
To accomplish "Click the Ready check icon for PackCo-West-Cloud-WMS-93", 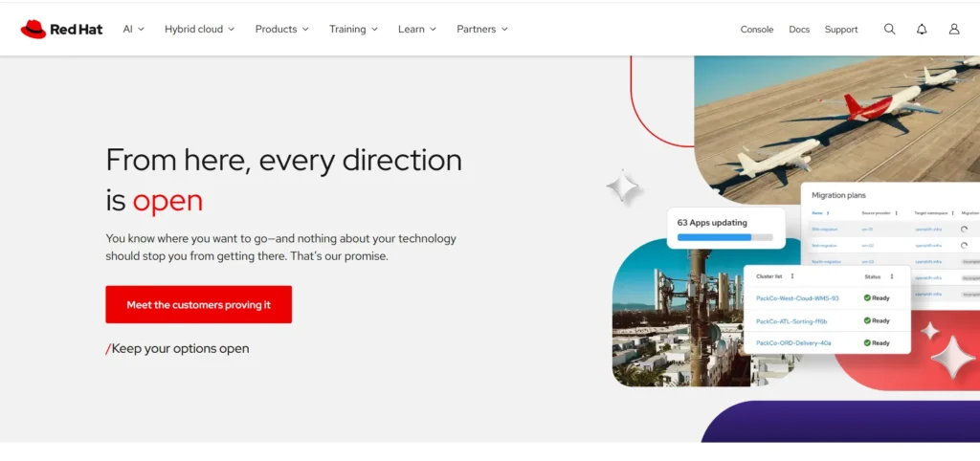I will tap(867, 298).
